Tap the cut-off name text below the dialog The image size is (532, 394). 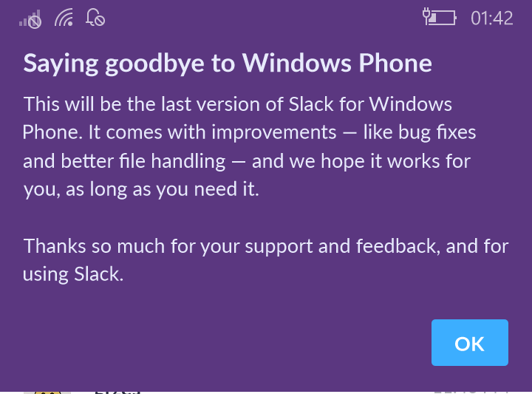point(117,390)
